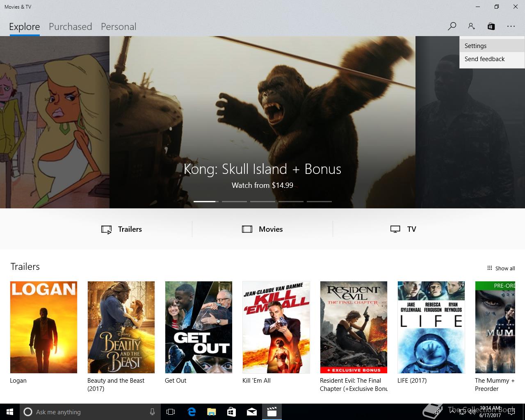The image size is (525, 420).
Task: Jump to fifth carousel slide indicator
Action: point(319,201)
